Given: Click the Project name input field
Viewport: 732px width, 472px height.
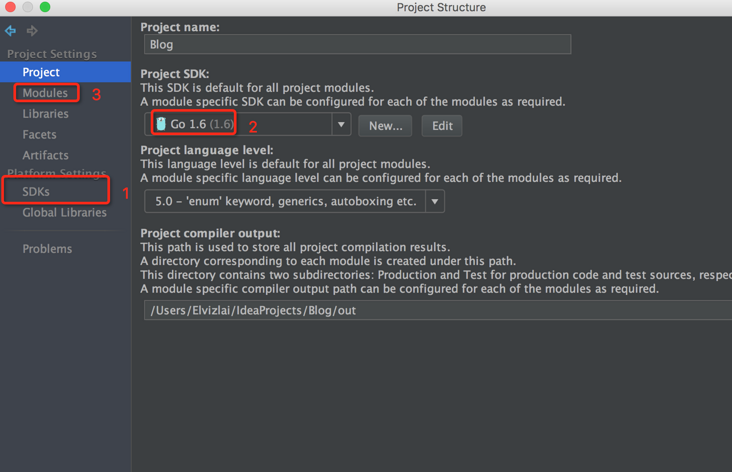Looking at the screenshot, I should coord(357,44).
